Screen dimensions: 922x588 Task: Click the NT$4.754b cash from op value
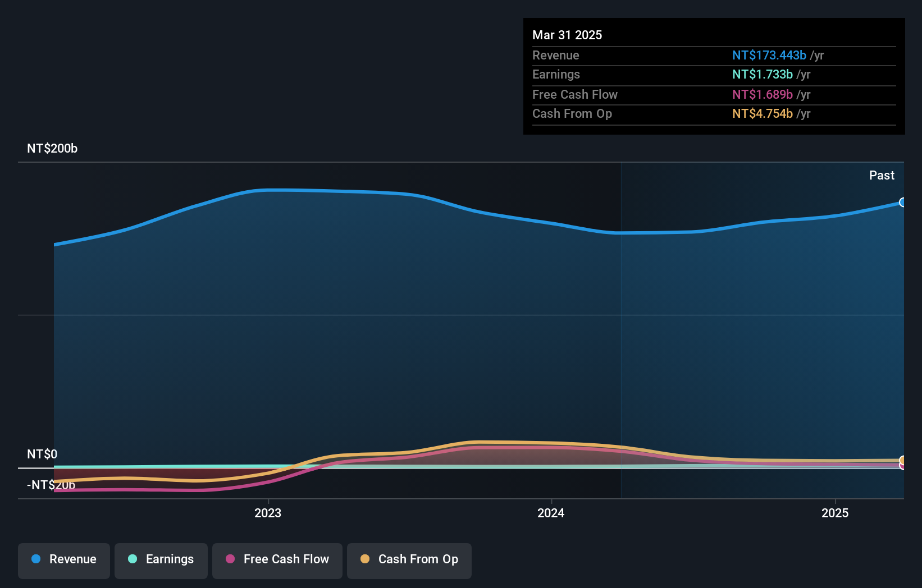point(763,113)
